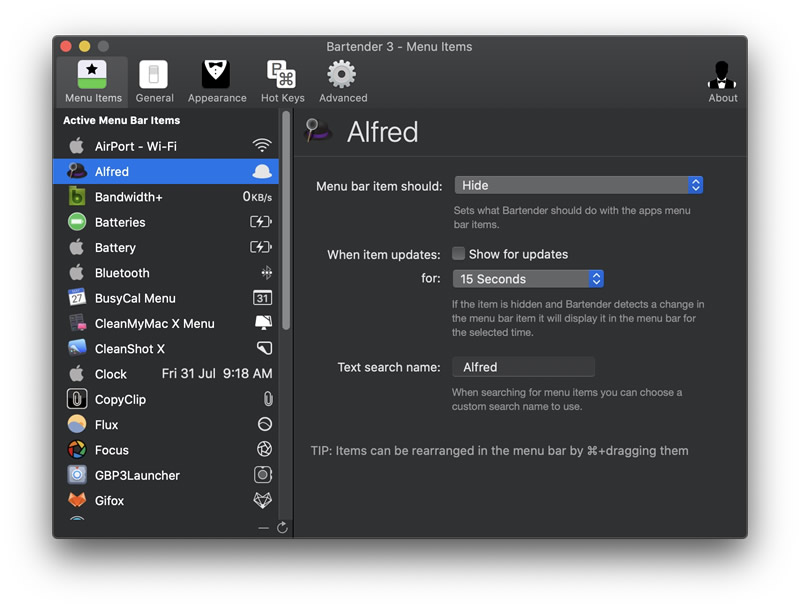
Task: Click the Gifox fox outline menu icon
Action: (x=263, y=500)
